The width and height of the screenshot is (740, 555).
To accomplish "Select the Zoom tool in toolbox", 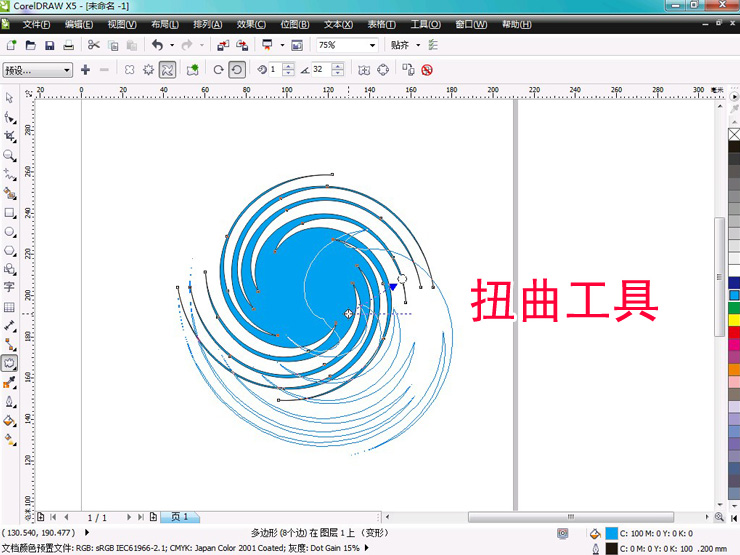I will (9, 155).
